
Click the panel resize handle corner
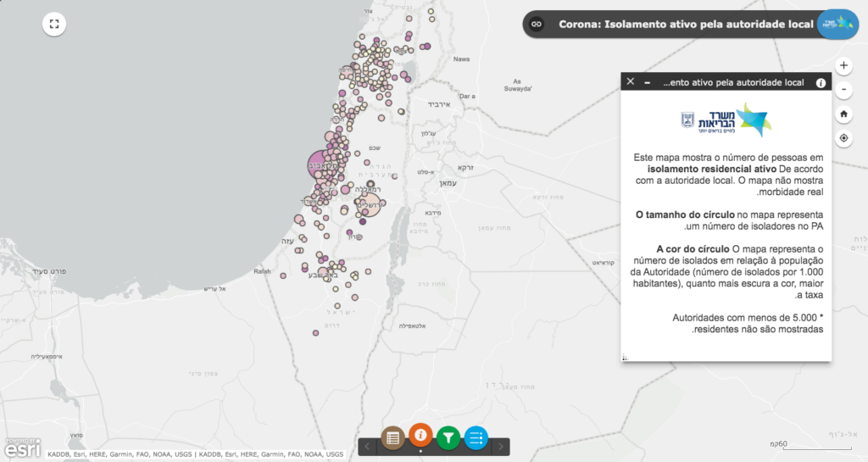pyautogui.click(x=625, y=358)
